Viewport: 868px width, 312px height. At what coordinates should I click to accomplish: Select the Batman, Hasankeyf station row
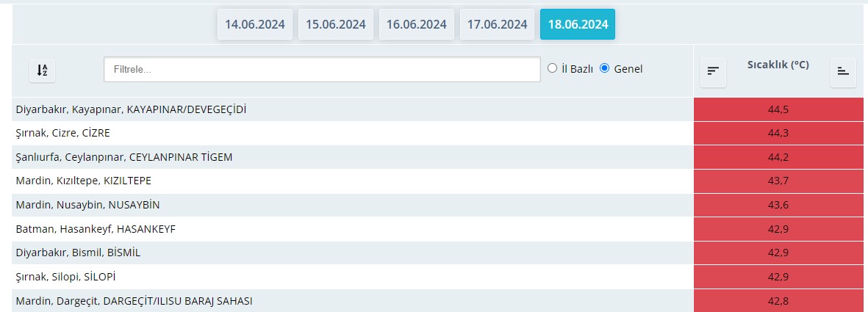[x=96, y=229]
